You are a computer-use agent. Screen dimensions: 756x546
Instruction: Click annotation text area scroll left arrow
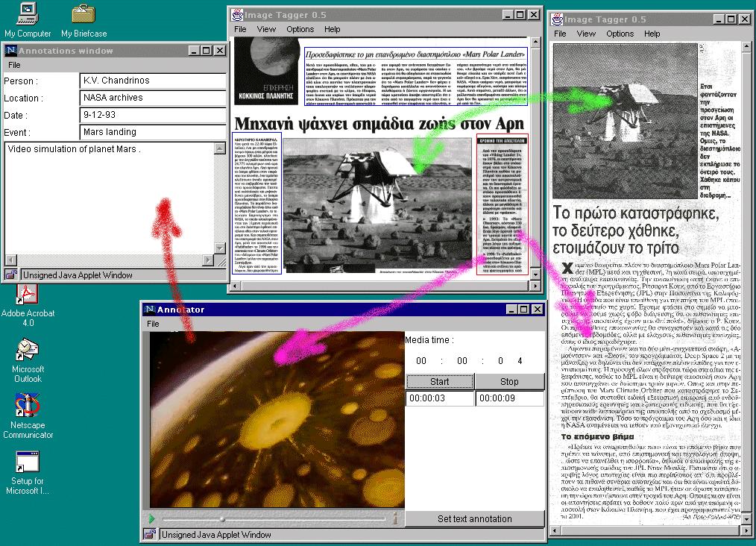coord(10,260)
